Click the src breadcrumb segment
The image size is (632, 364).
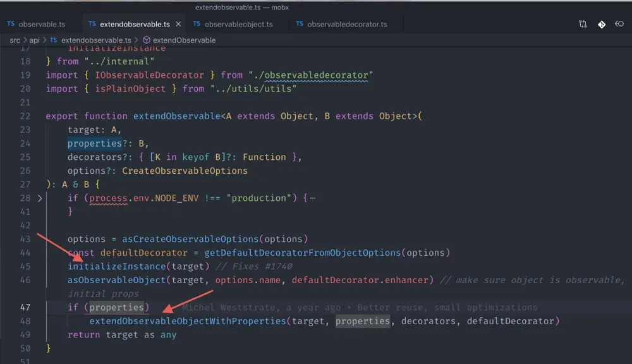pyautogui.click(x=15, y=40)
